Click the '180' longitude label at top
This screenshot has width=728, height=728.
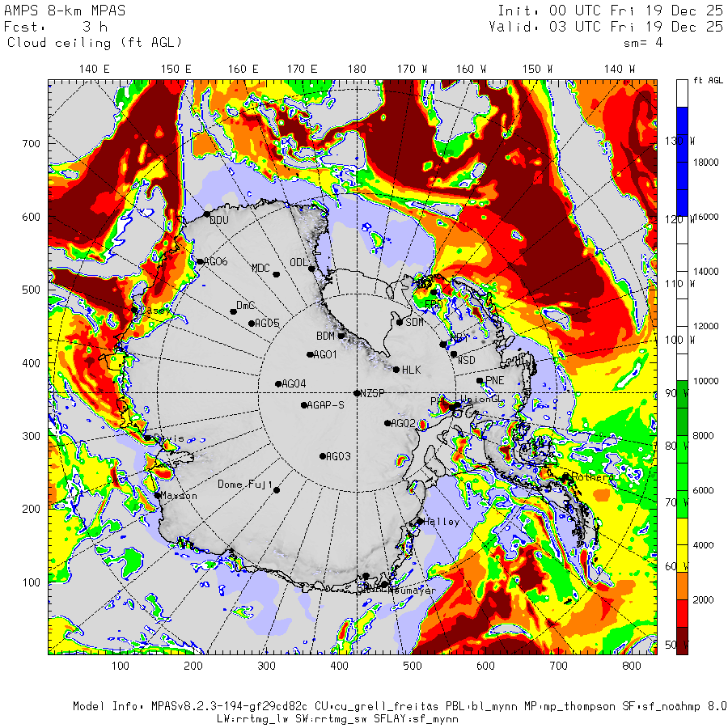click(x=357, y=70)
